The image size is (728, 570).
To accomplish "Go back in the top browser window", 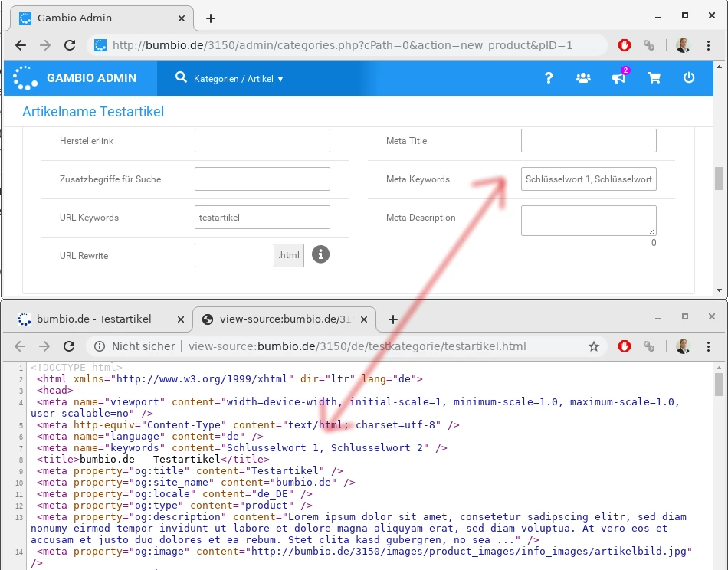I will click(21, 45).
